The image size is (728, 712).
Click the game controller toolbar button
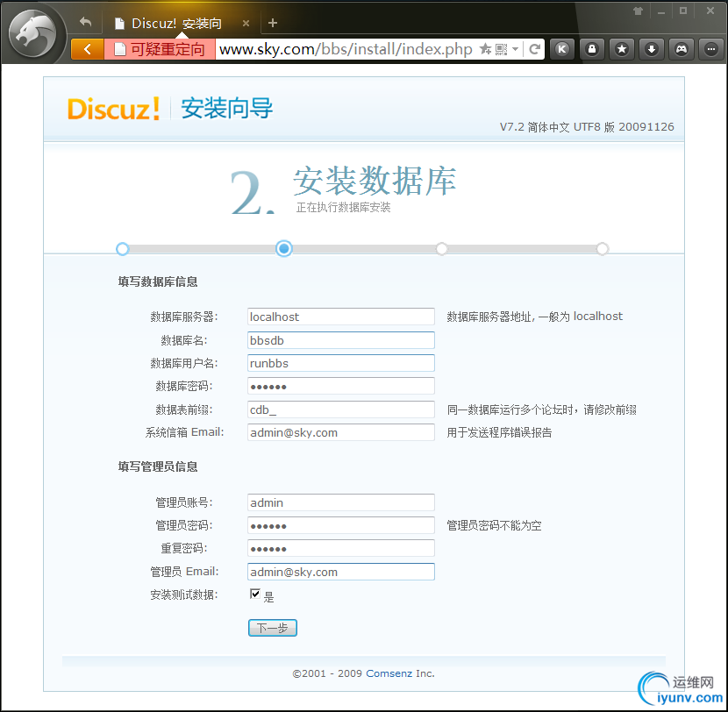pyautogui.click(x=682, y=49)
